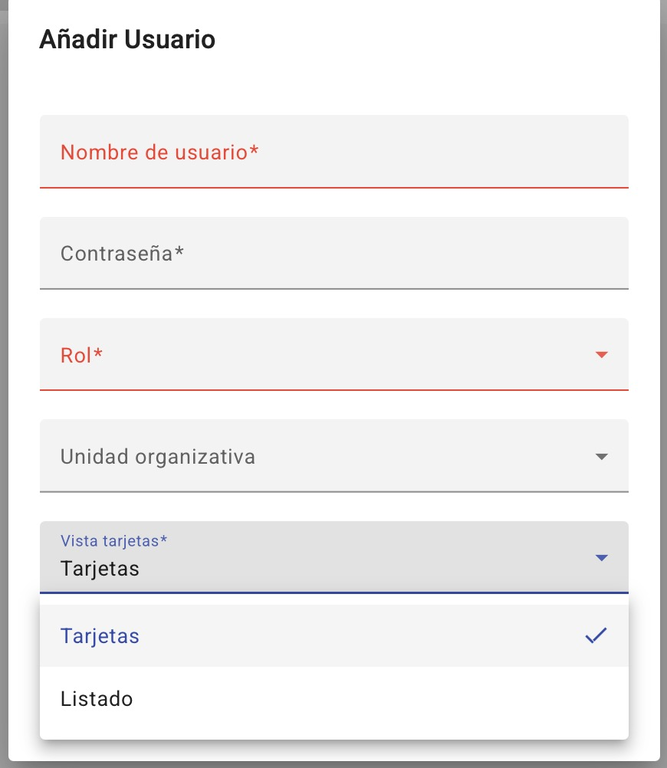Image resolution: width=667 pixels, height=768 pixels.
Task: Click the red arrow icon for Rol
Action: tap(601, 355)
